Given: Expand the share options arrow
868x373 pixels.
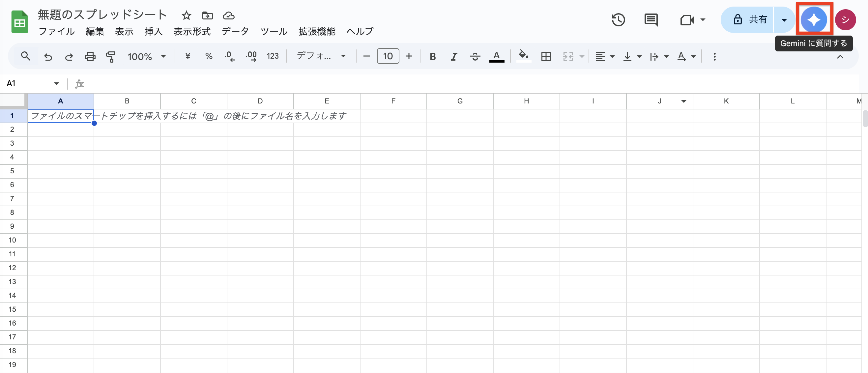Looking at the screenshot, I should 784,20.
